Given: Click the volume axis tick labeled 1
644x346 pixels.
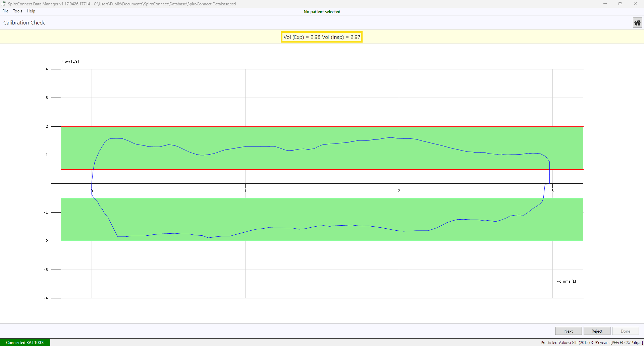Looking at the screenshot, I should (x=245, y=191).
